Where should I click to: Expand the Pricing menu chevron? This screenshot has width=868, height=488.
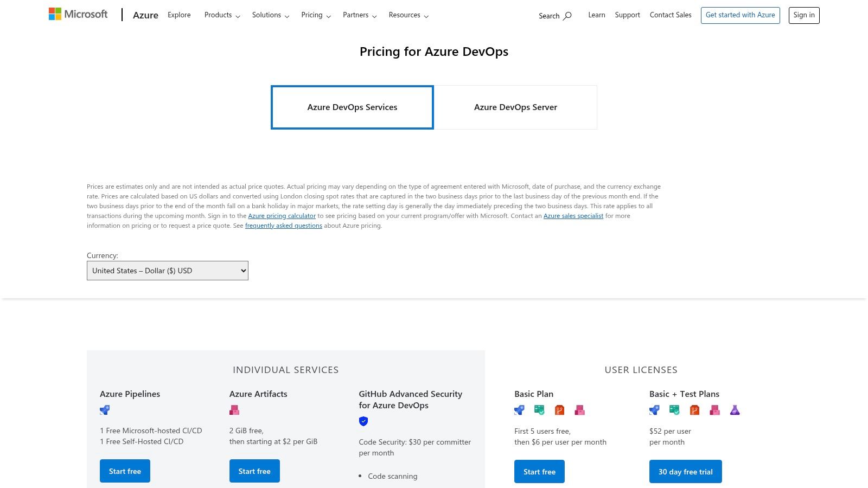click(328, 16)
